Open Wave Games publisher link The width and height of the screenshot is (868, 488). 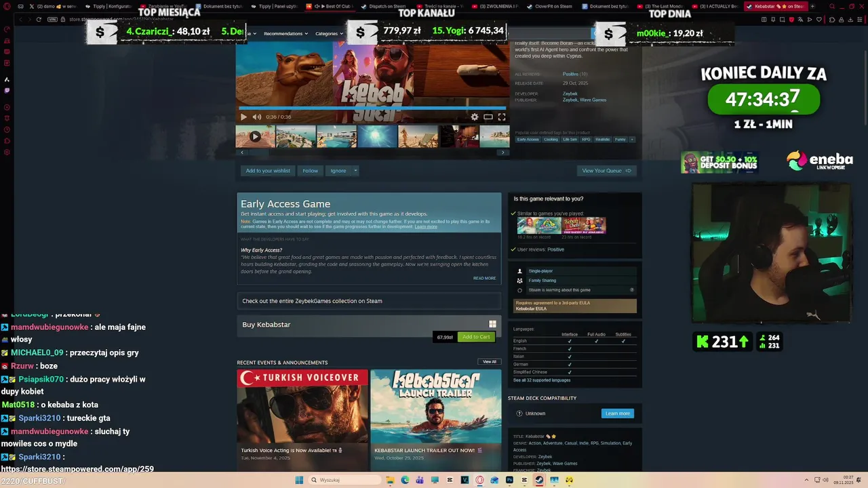593,100
